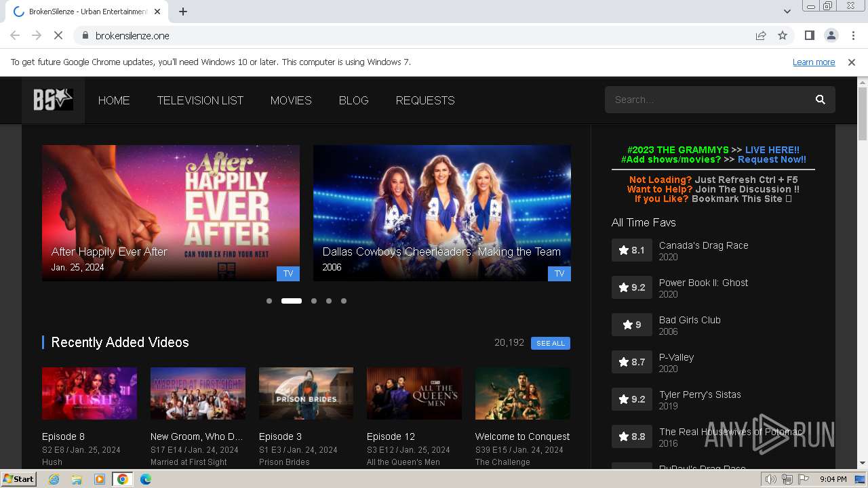The width and height of the screenshot is (868, 488).
Task: Open Tyler Perry's Sistas title
Action: (x=700, y=394)
